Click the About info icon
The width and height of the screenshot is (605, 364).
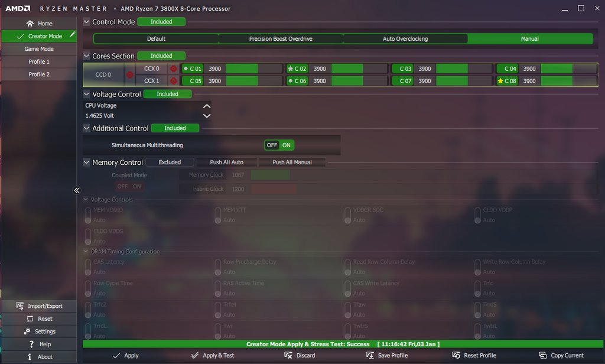click(30, 357)
